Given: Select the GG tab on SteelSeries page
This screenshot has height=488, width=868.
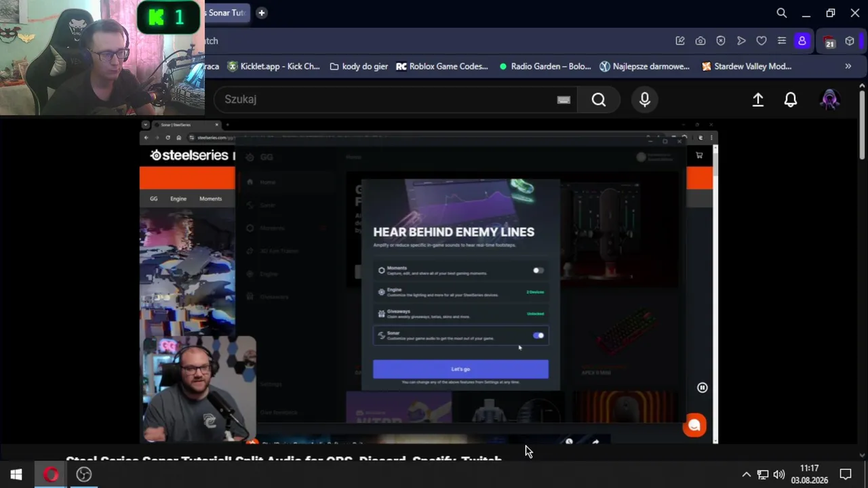Looking at the screenshot, I should coord(154,199).
